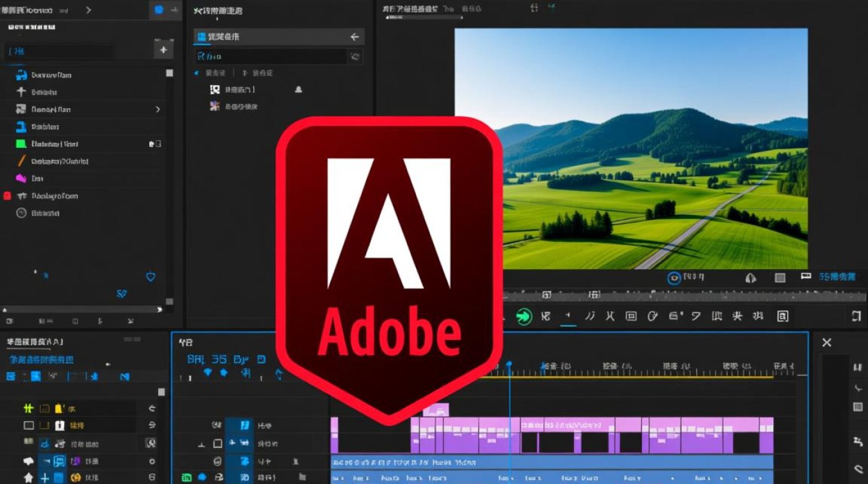
Task: Click the bracket icon at the transport row's far right
Action: [856, 316]
